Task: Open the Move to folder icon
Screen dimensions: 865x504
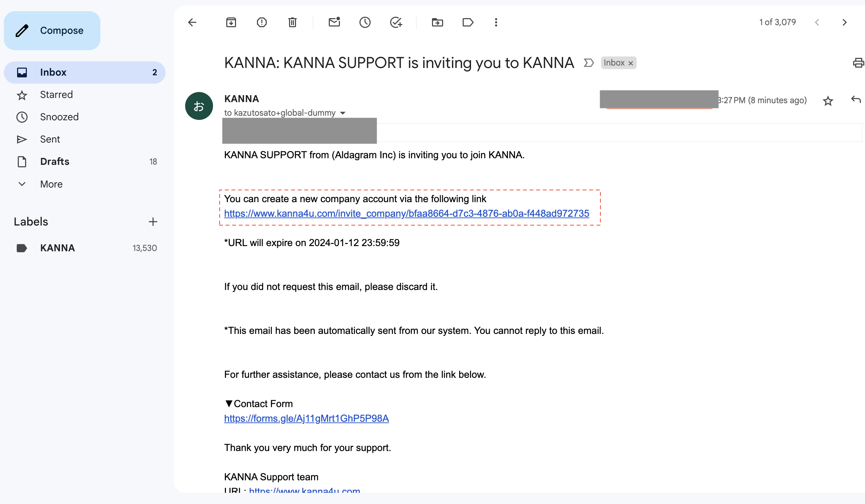Action: tap(437, 22)
